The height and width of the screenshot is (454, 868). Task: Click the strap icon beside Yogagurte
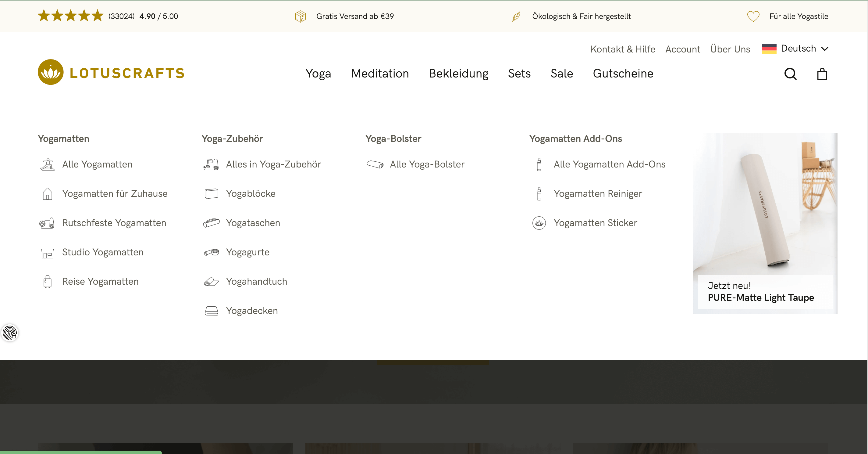(x=211, y=252)
